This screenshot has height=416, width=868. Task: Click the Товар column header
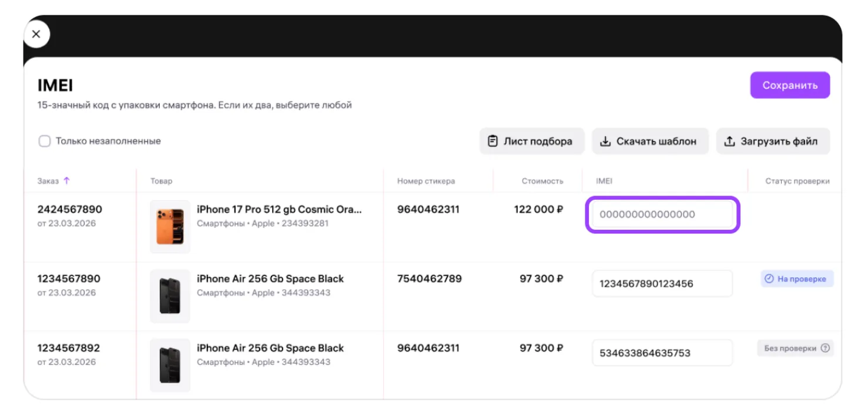tap(161, 181)
